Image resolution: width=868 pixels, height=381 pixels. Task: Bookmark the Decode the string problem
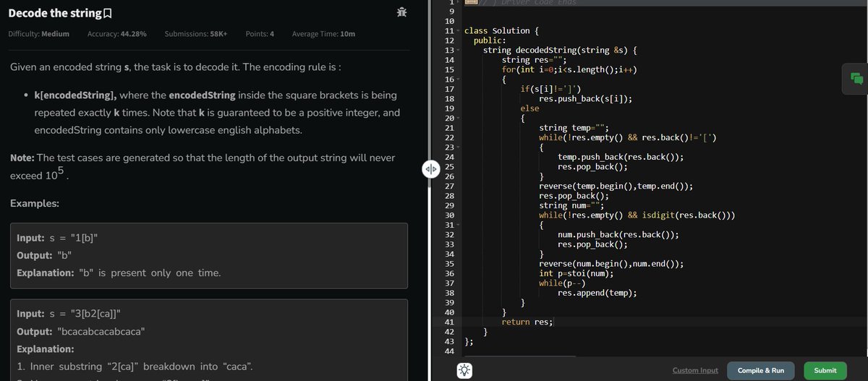pyautogui.click(x=107, y=13)
